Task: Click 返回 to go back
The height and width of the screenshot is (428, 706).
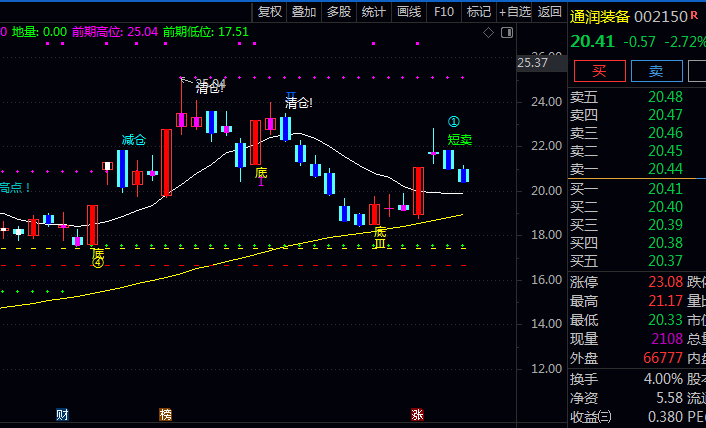Action: [549, 12]
